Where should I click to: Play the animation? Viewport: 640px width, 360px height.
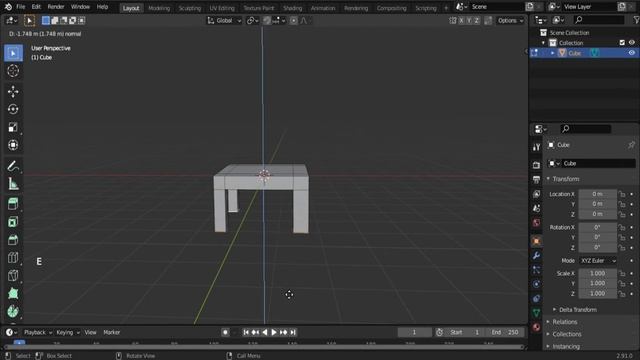[274, 332]
